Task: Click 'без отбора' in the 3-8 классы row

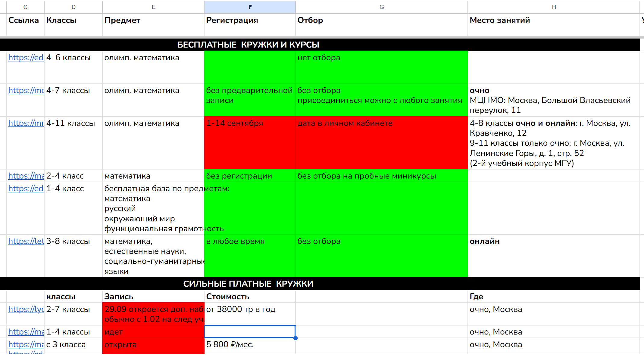Action: tap(382, 256)
